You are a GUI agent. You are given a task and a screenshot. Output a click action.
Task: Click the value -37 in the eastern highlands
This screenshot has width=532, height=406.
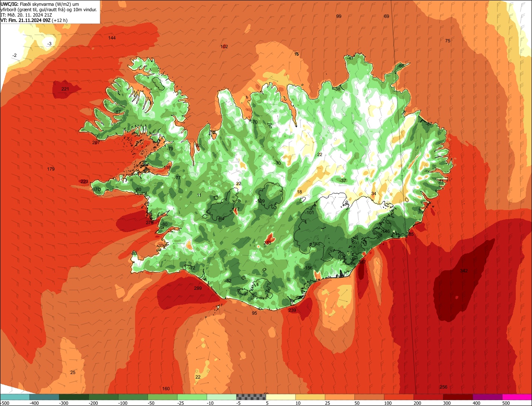[x=342, y=181]
